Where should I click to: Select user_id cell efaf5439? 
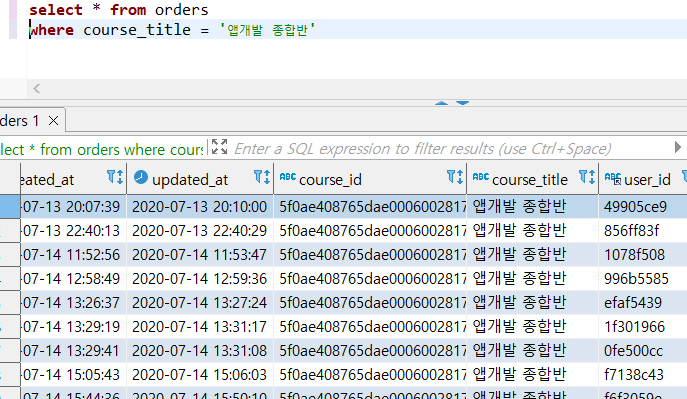click(643, 303)
